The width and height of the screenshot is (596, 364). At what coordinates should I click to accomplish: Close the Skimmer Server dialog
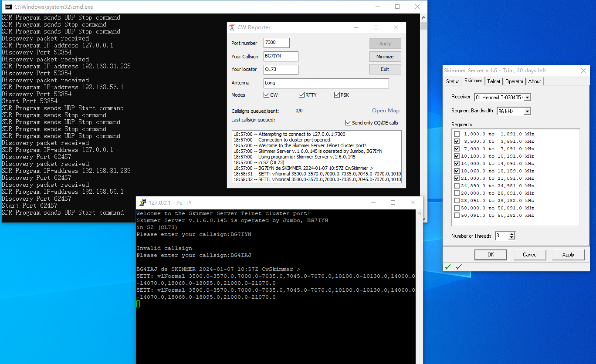pyautogui.click(x=583, y=71)
